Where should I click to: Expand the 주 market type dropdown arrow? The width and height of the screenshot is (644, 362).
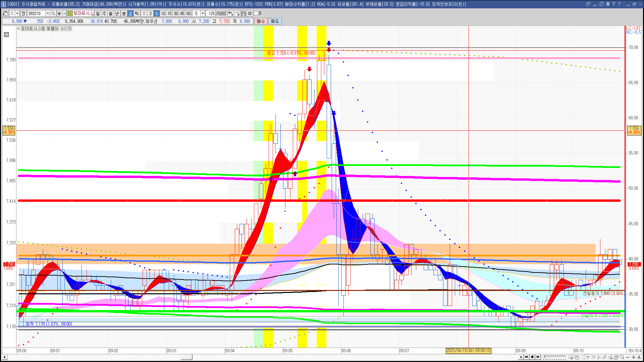tap(17, 13)
